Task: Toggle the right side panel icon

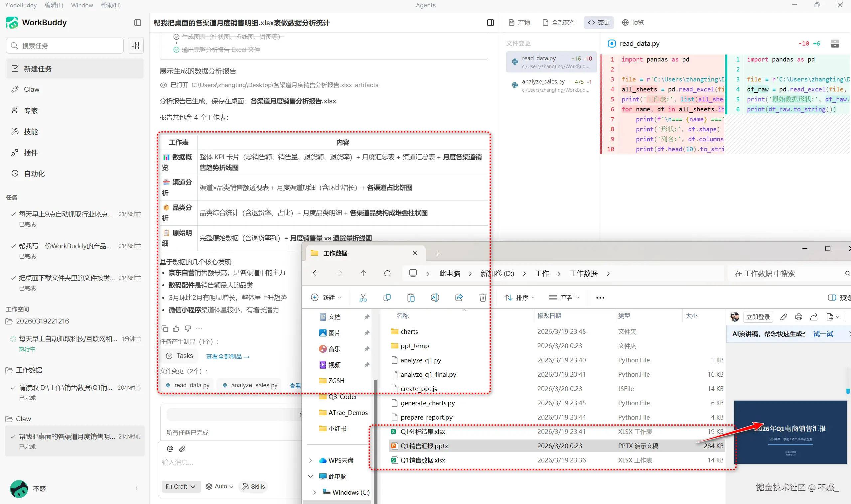Action: [x=490, y=22]
